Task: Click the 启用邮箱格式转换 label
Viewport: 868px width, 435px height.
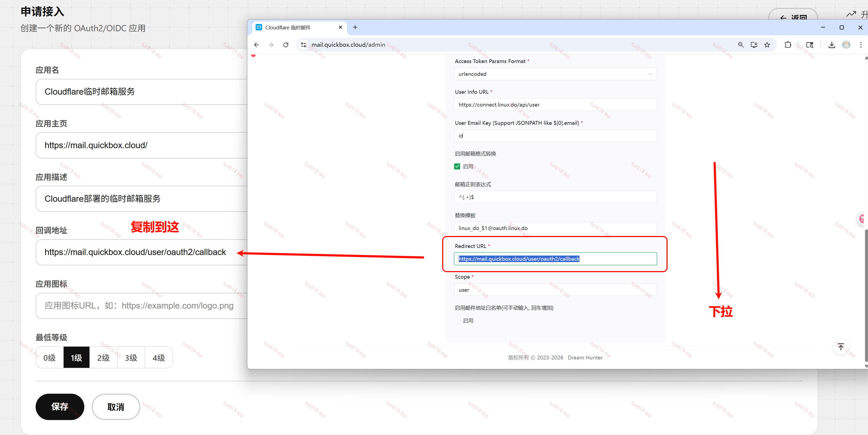Action: (475, 154)
